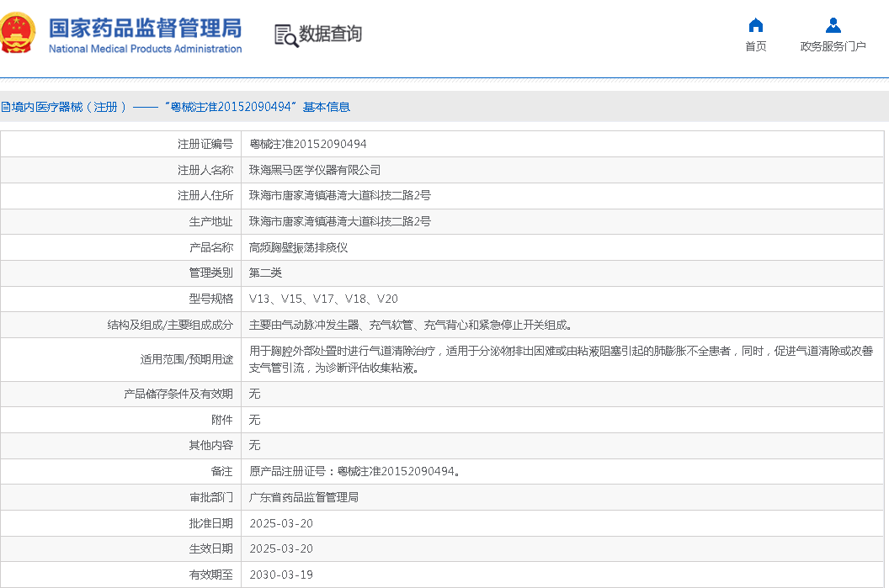Click the 第二类 management category value
This screenshot has width=889, height=588.
(265, 273)
